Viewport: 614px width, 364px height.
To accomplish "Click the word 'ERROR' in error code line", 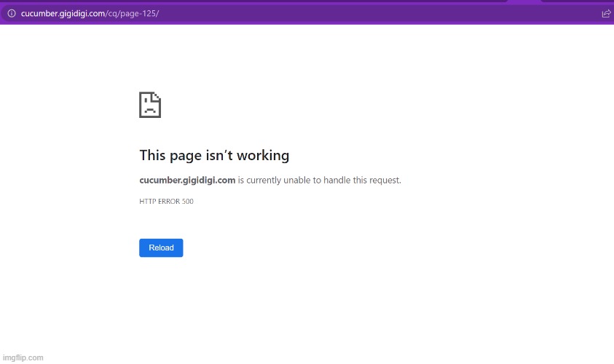I will 168,202.
